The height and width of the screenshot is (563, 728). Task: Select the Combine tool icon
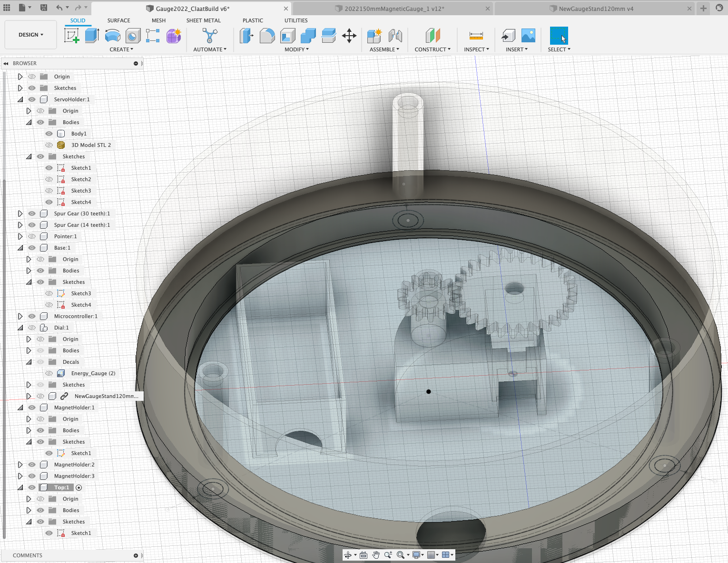pos(308,36)
